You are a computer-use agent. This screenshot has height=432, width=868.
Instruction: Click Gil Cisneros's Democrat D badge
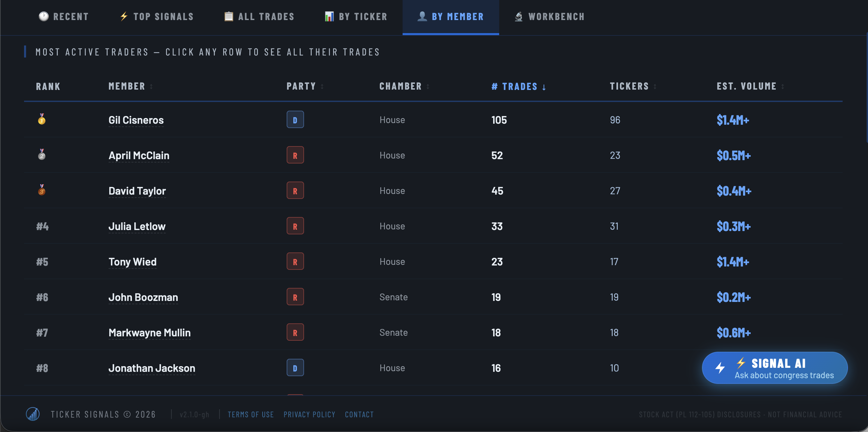point(295,119)
